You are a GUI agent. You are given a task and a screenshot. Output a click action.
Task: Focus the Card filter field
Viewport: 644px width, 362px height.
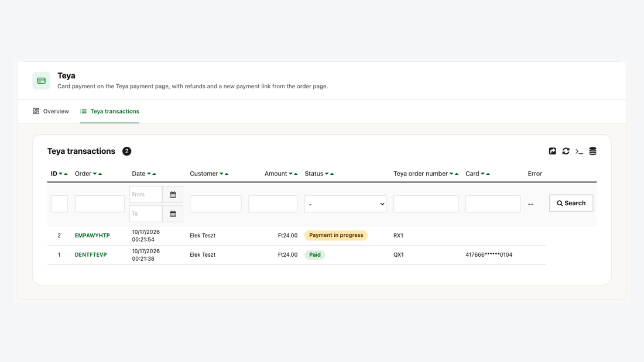click(493, 204)
